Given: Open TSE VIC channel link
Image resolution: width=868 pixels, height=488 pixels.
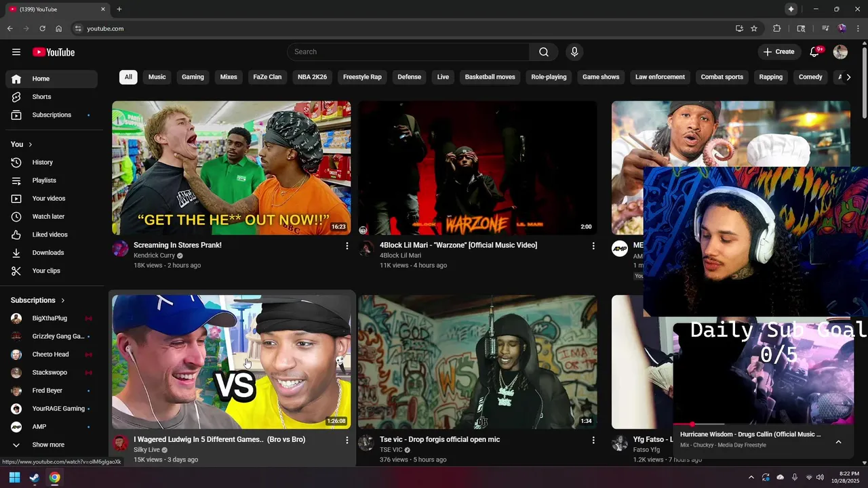Looking at the screenshot, I should coord(391,450).
